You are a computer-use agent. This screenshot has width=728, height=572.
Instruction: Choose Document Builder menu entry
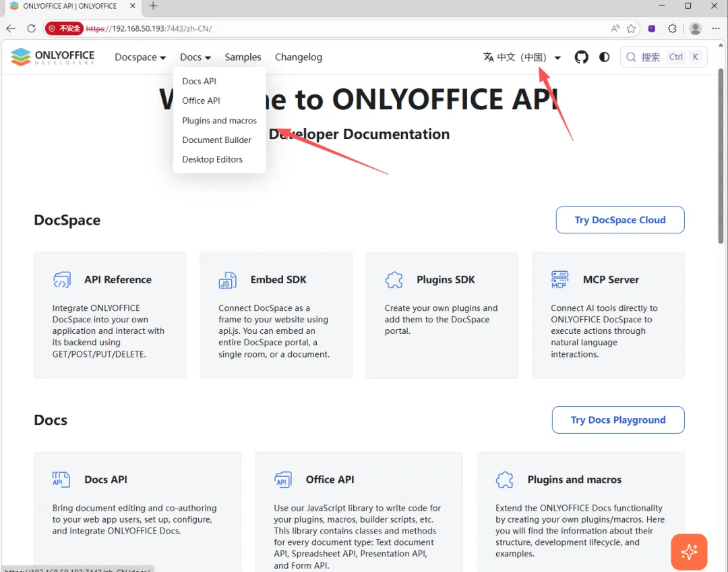click(x=217, y=140)
